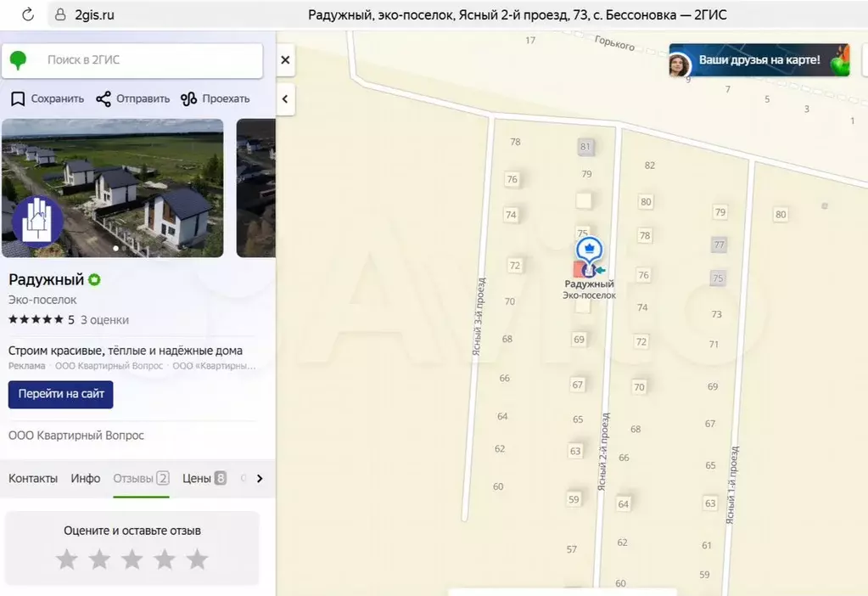Click the gray building 77 on the map
This screenshot has width=868, height=596.
point(719,245)
